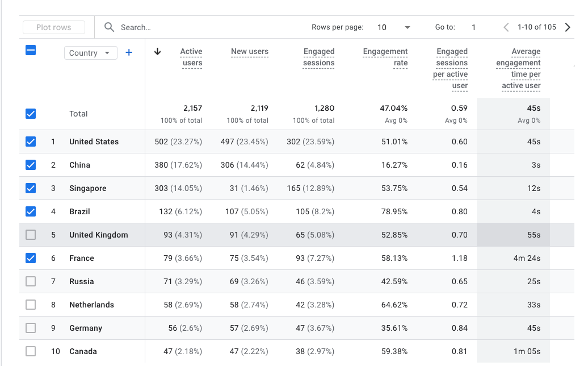588x366 pixels.
Task: Click the plus icon to add dimension
Action: [x=129, y=53]
